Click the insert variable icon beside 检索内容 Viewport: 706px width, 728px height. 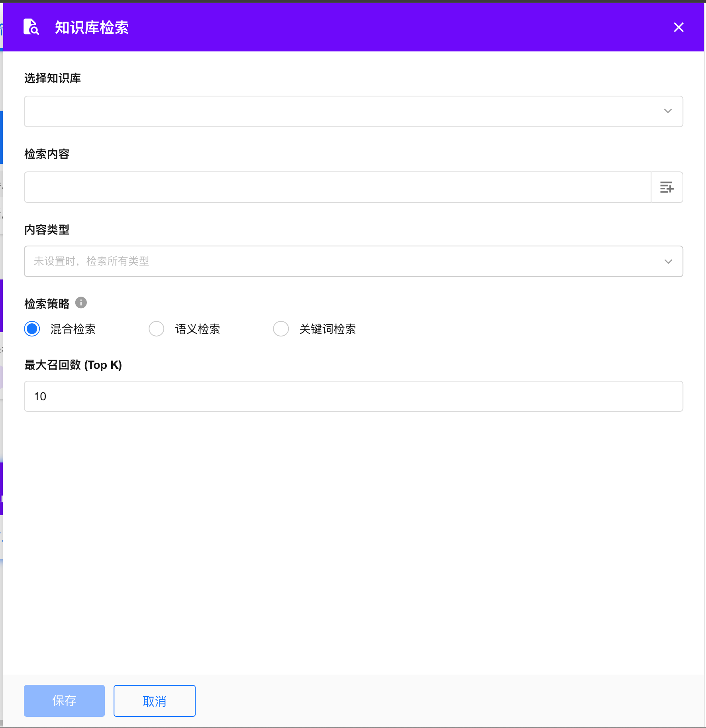point(667,187)
